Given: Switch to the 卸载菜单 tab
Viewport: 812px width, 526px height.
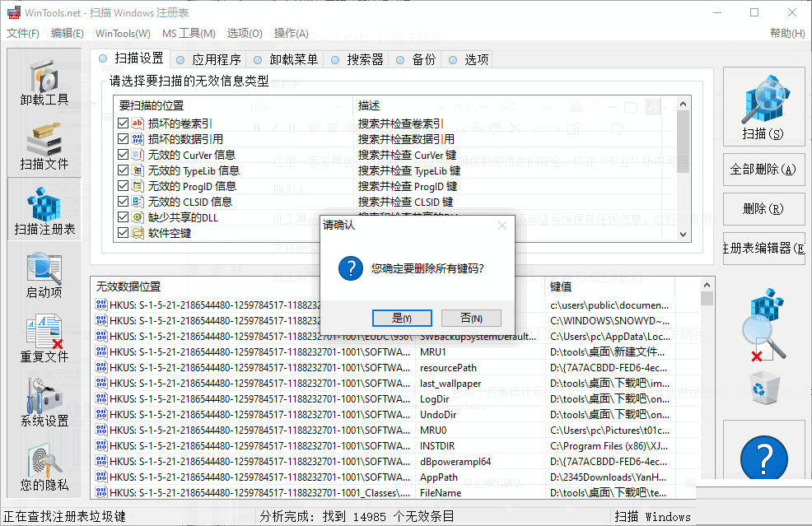Looking at the screenshot, I should point(285,60).
